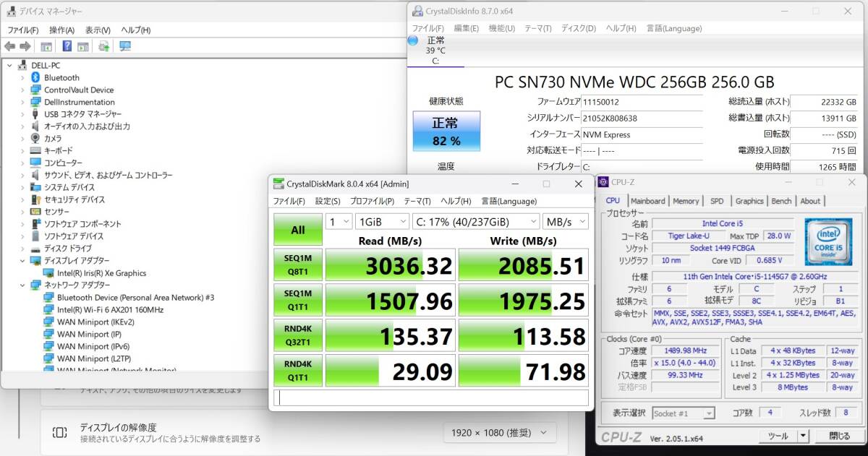Click the USB connector manager icon
The image size is (868, 456).
pyautogui.click(x=35, y=114)
